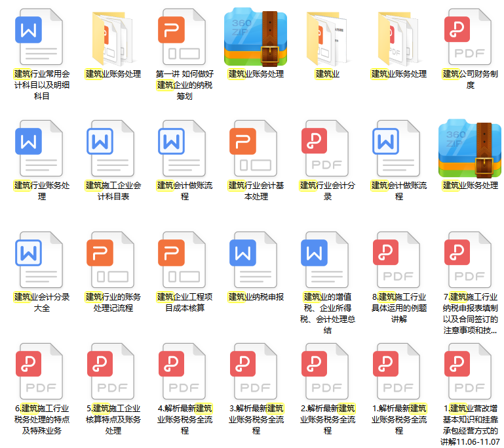Select PPT icon of 第一讲 如何做好建筑企业的纳税筹划

(182, 37)
